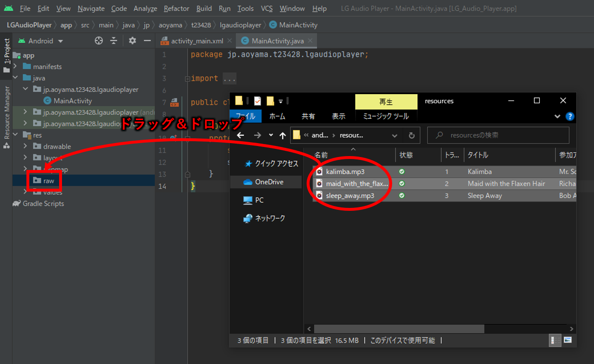
Task: Close the activity_main.xml tab
Action: (x=230, y=41)
